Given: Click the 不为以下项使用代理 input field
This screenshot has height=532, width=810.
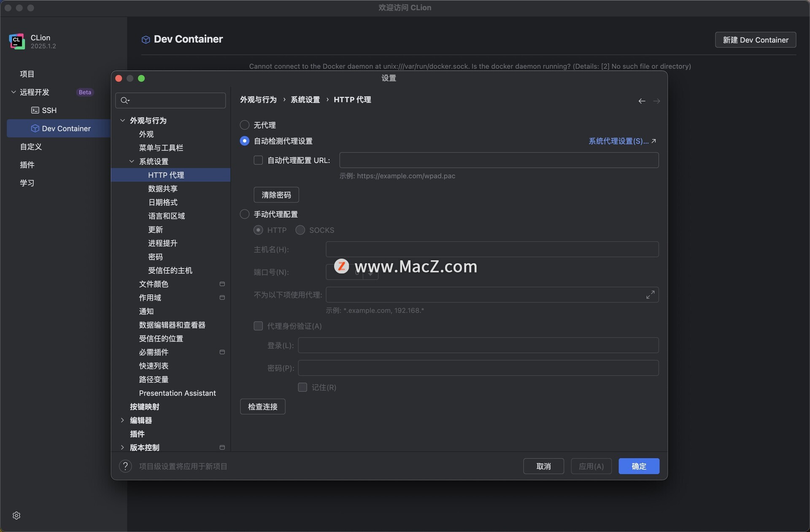Looking at the screenshot, I should pyautogui.click(x=492, y=295).
